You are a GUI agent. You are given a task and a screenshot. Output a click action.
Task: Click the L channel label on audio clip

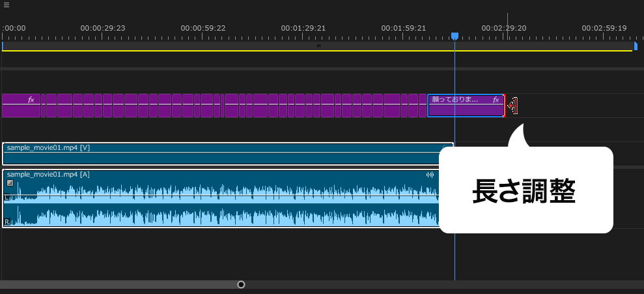tap(7, 198)
